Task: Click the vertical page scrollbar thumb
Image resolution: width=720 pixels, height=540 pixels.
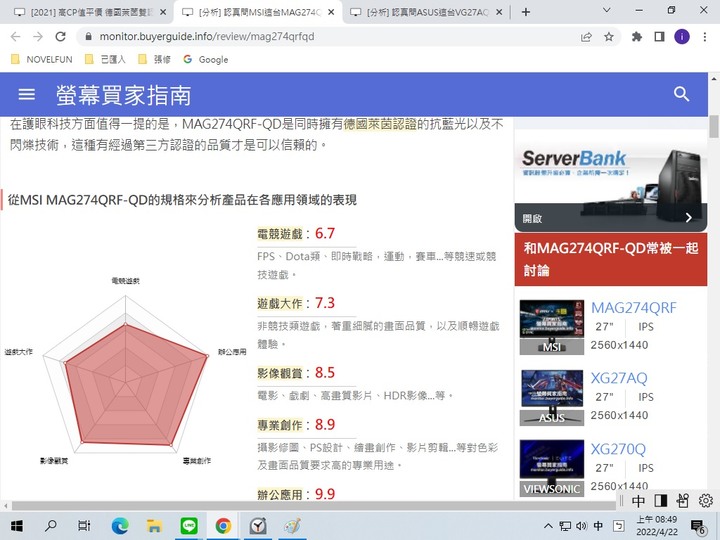Action: 714,127
